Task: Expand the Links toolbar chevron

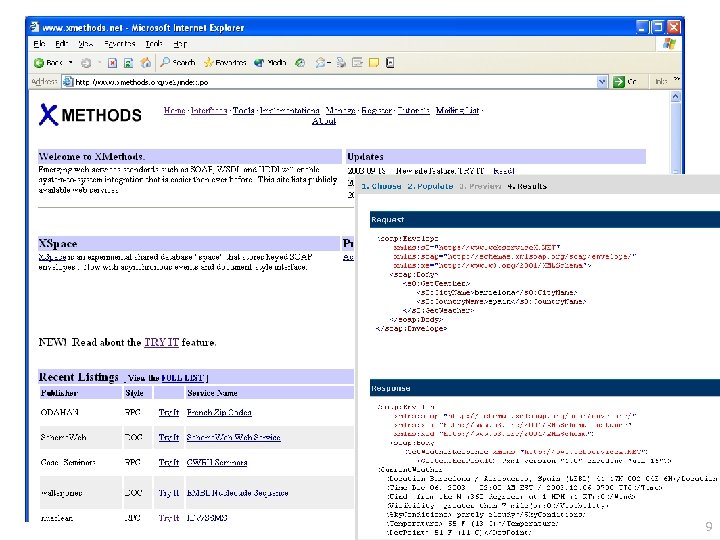Action: point(676,79)
